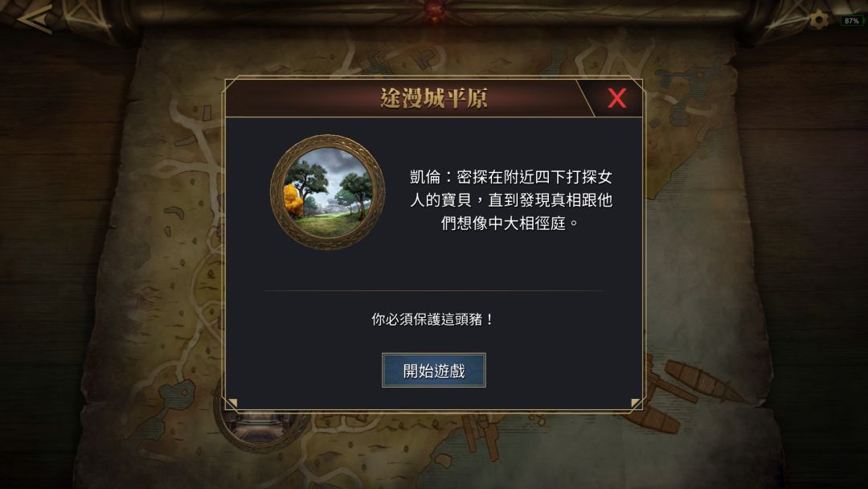Close the 途漫城平原 dialog with red X

click(616, 99)
